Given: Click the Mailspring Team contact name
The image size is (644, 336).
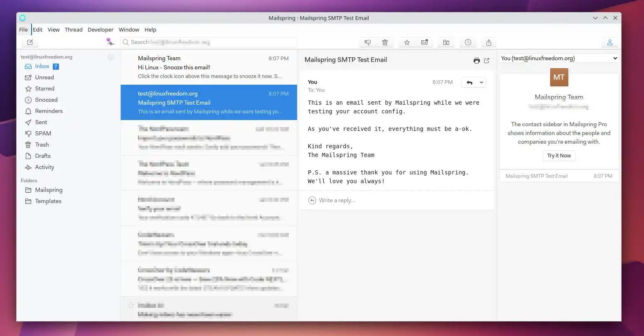Looking at the screenshot, I should 559,97.
